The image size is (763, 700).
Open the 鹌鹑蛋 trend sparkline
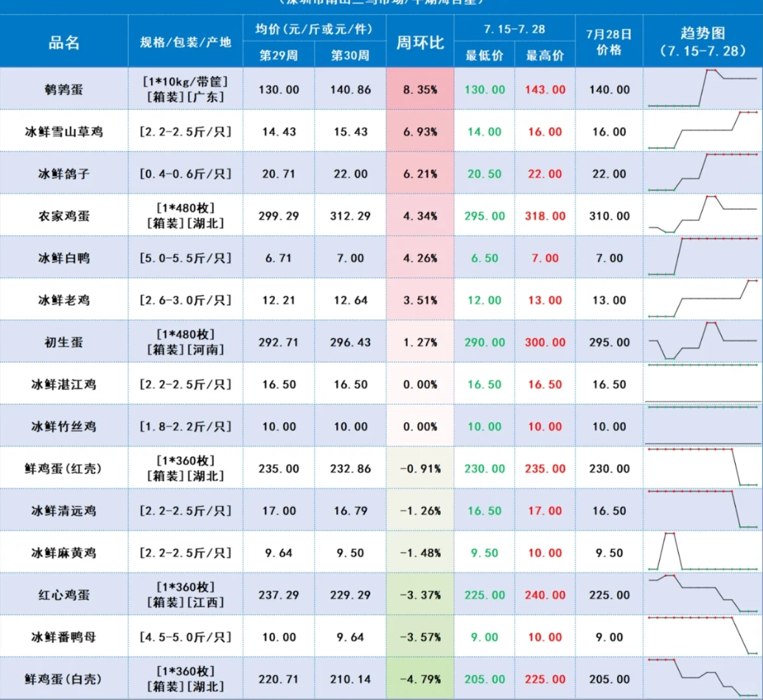(703, 88)
